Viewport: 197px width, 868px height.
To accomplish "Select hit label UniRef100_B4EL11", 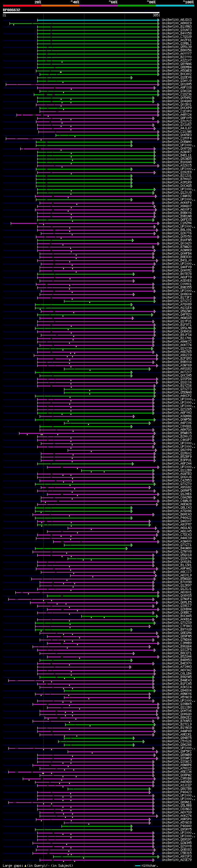I will 177,155.
